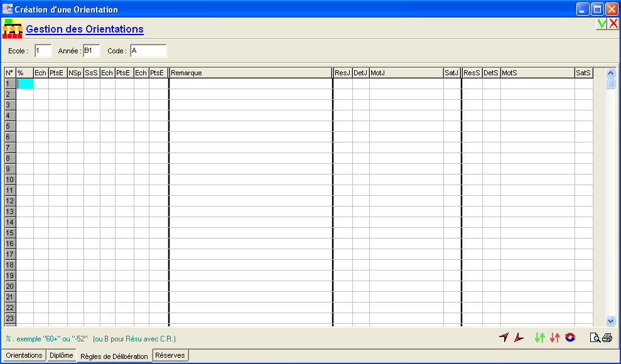This screenshot has height=364, width=621.
Task: Select row header 10
Action: point(10,179)
